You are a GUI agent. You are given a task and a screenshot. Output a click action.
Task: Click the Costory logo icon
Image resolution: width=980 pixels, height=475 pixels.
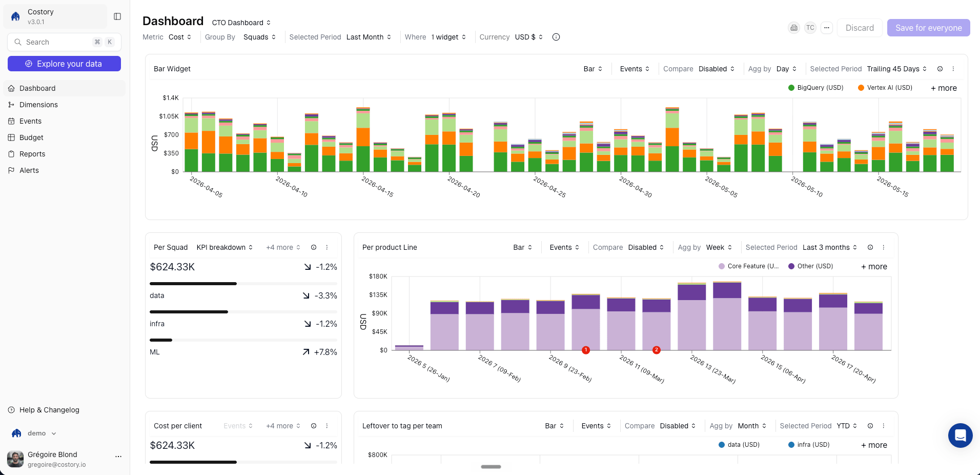pyautogui.click(x=16, y=16)
